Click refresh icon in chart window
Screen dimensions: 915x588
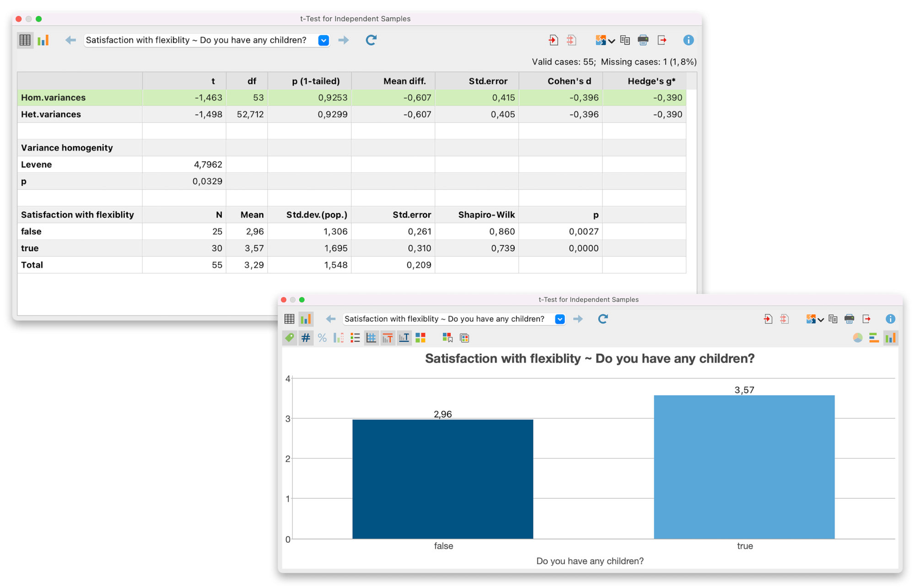[x=603, y=319]
